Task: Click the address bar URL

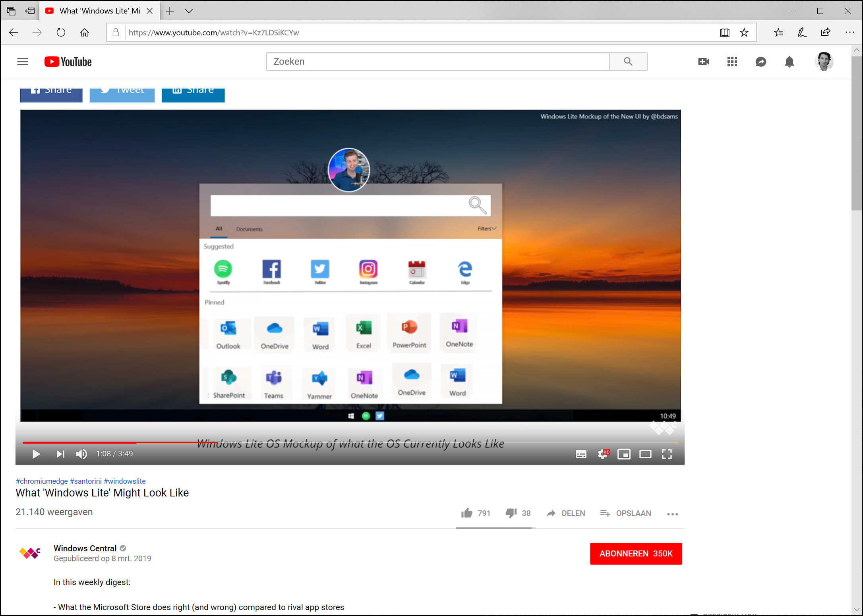Action: (x=214, y=33)
